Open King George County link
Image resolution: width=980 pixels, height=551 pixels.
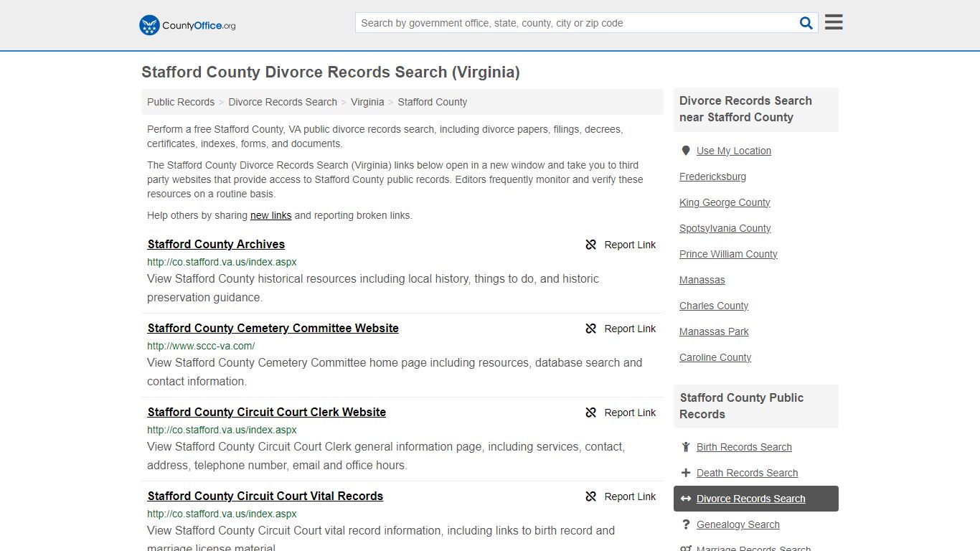click(x=725, y=202)
